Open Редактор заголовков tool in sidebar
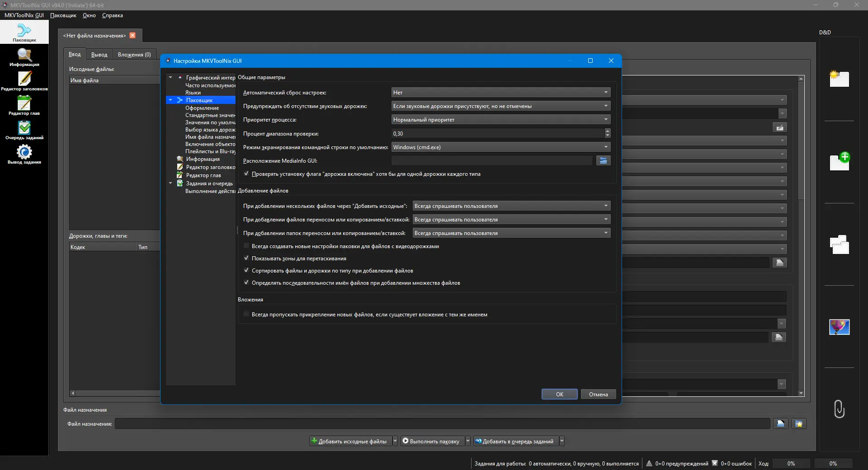Image resolution: width=868 pixels, height=470 pixels. point(24,82)
